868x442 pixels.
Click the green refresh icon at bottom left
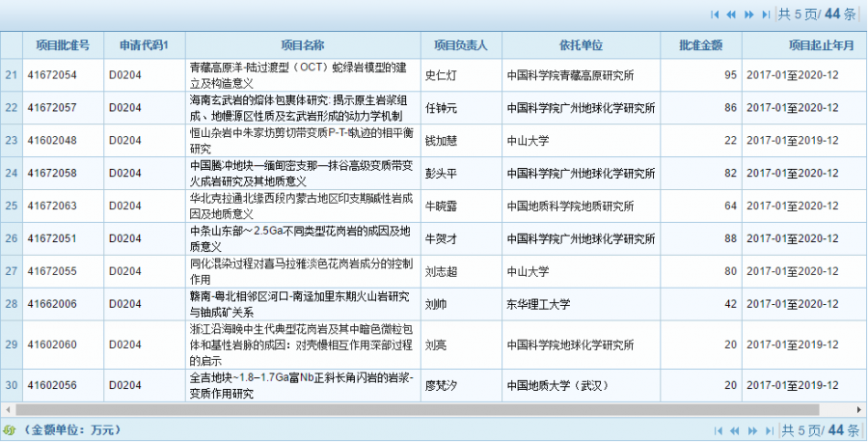point(9,429)
